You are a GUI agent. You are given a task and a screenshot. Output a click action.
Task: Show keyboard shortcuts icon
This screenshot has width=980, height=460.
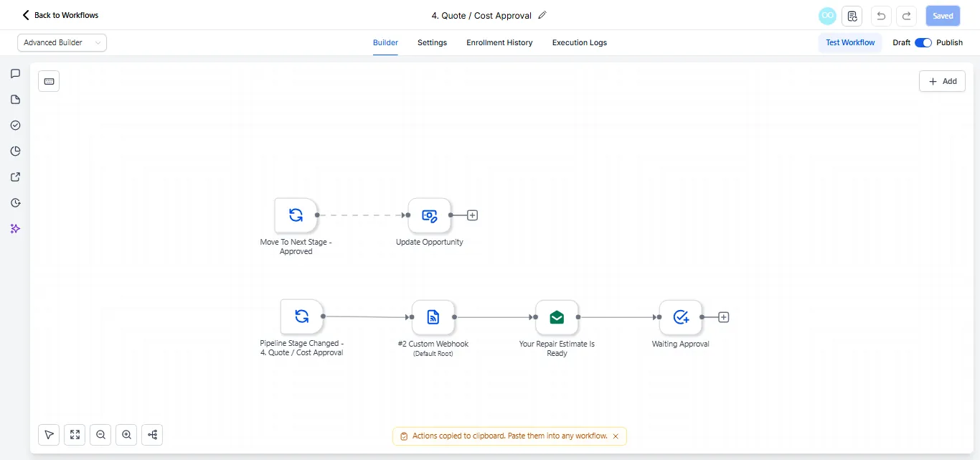click(x=49, y=81)
